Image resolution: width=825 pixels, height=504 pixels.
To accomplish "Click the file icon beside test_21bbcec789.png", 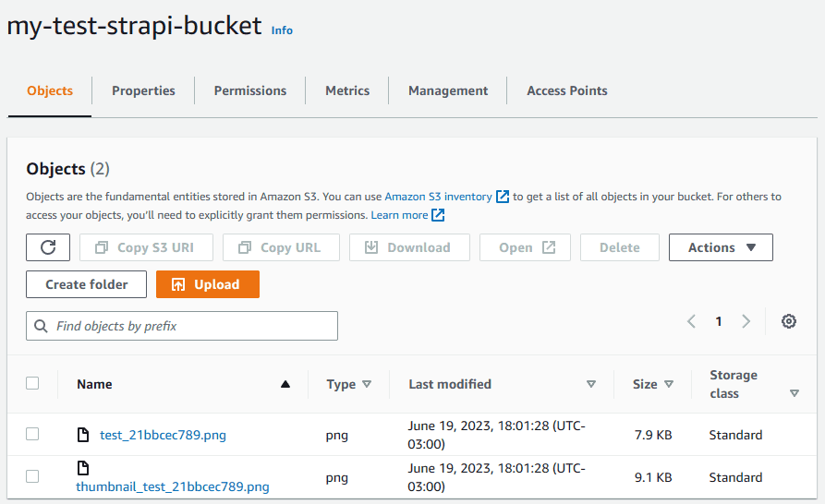I will tap(83, 435).
